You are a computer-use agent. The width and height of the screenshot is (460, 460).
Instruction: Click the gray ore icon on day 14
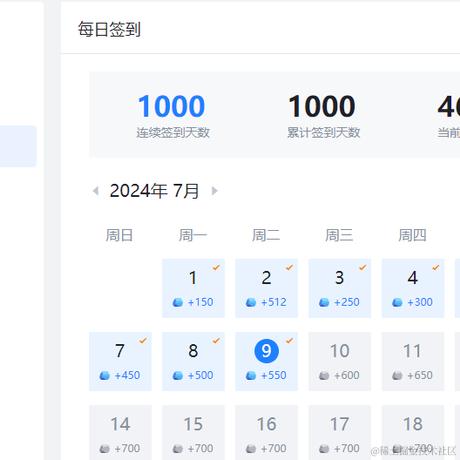[105, 449]
